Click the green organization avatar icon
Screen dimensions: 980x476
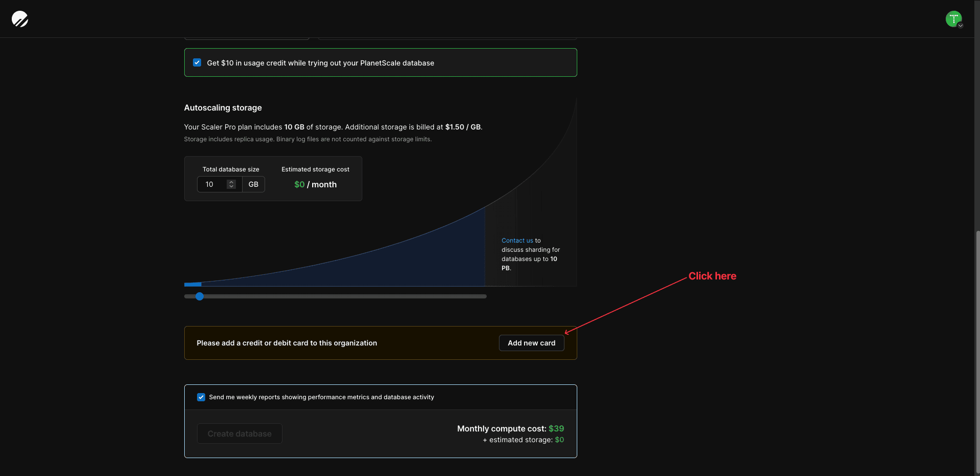[953, 18]
